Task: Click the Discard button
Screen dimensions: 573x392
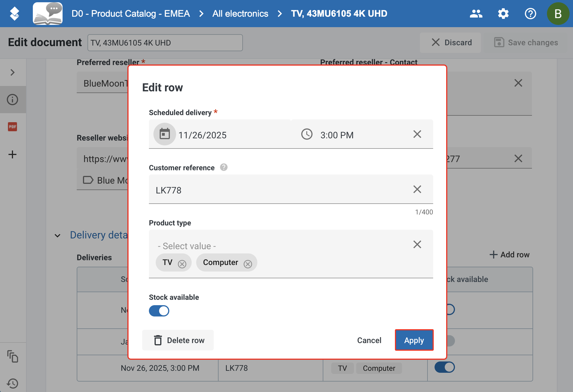Action: (x=450, y=42)
